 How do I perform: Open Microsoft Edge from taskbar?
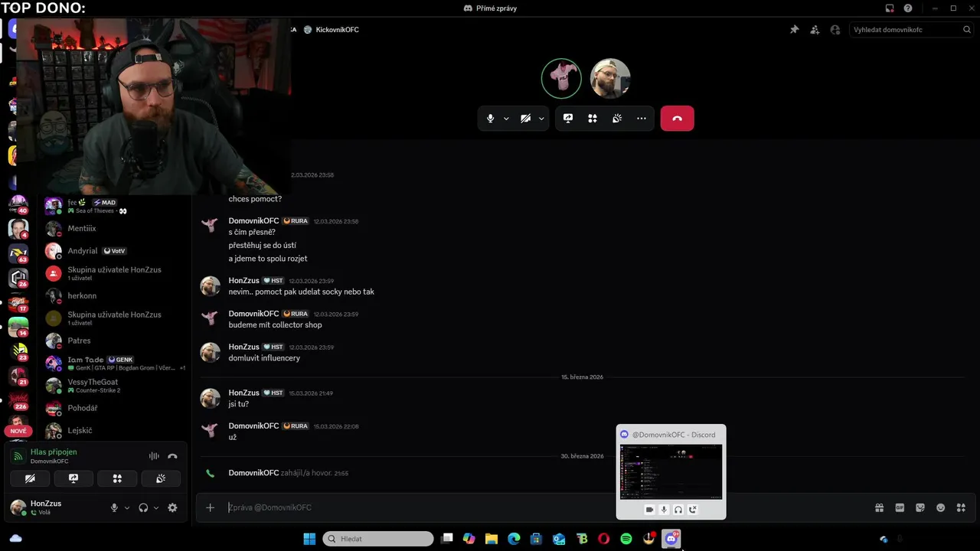coord(514,539)
